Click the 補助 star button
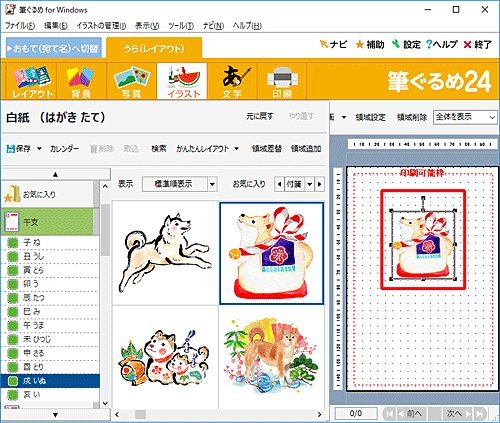Viewport: 500px width, 423px height. pyautogui.click(x=370, y=44)
